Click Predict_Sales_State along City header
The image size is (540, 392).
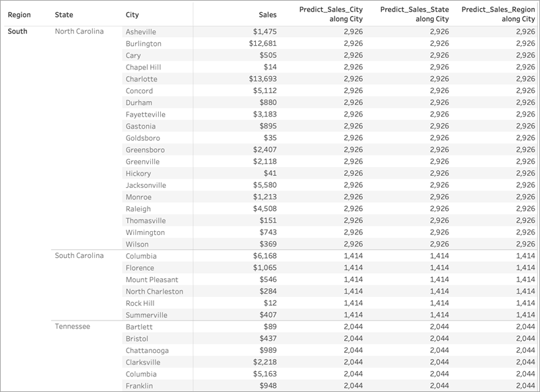point(415,14)
